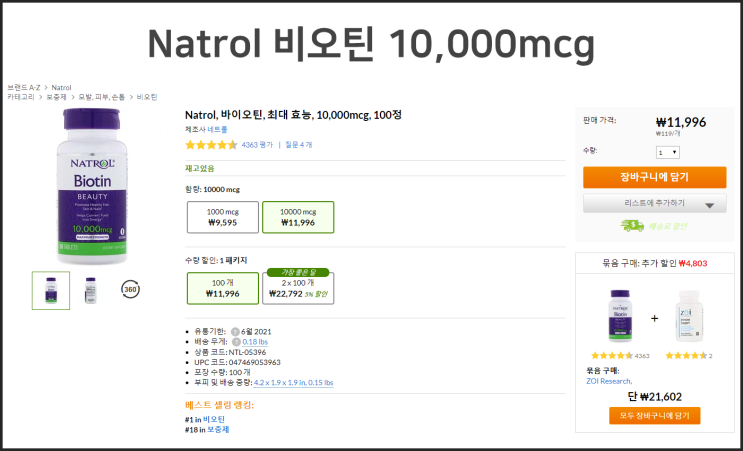Open the 4363 reviews link

[x=257, y=145]
